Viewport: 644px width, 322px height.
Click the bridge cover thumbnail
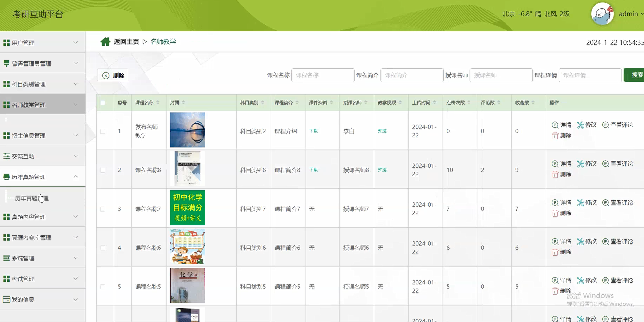pos(187,130)
